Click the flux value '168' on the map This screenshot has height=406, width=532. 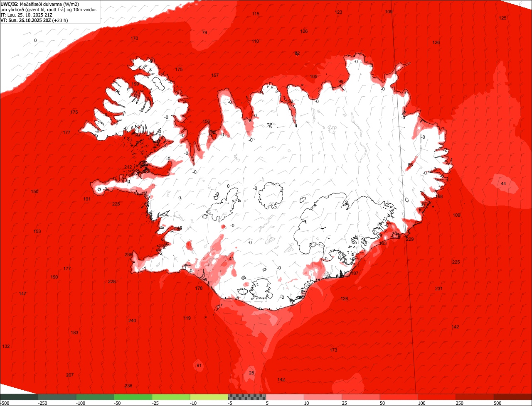(439, 196)
